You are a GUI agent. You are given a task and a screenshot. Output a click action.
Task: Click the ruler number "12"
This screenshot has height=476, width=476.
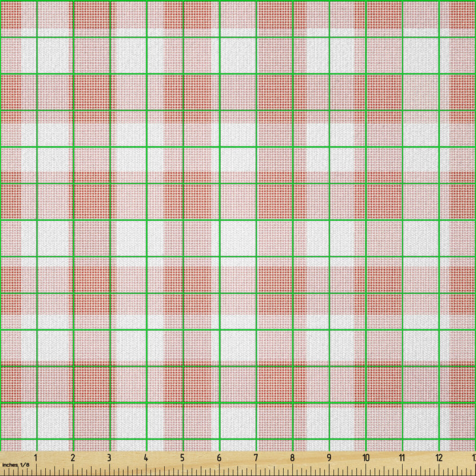tap(439, 458)
